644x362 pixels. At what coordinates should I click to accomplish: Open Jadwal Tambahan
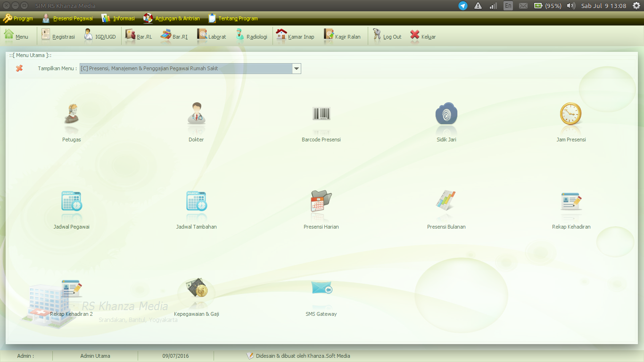click(196, 207)
